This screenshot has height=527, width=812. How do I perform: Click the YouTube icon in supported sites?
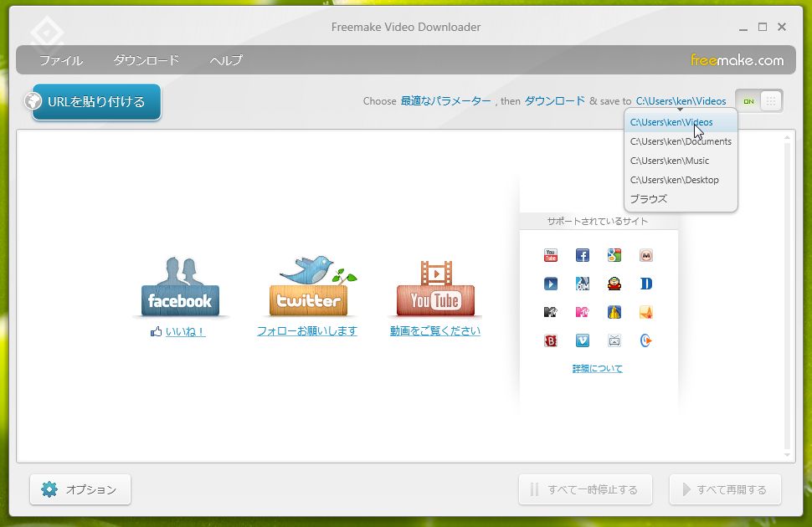(551, 255)
